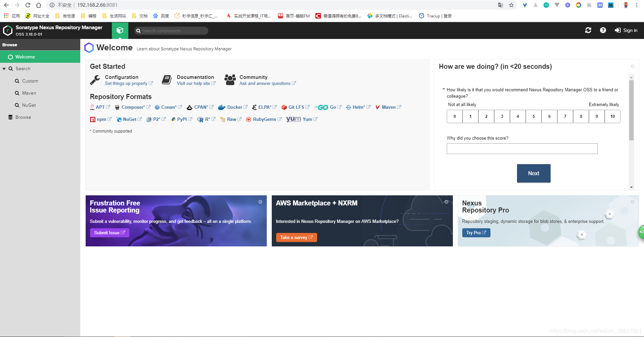Click the Documentation book icon
Viewport: 644px width, 337px height.
point(167,80)
